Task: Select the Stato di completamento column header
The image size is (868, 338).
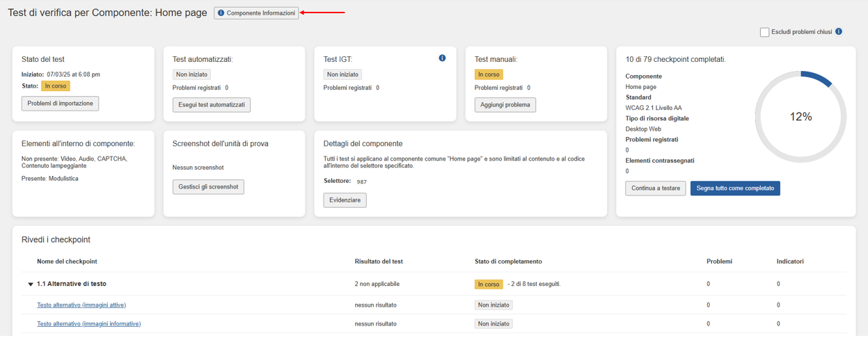Action: coord(507,261)
